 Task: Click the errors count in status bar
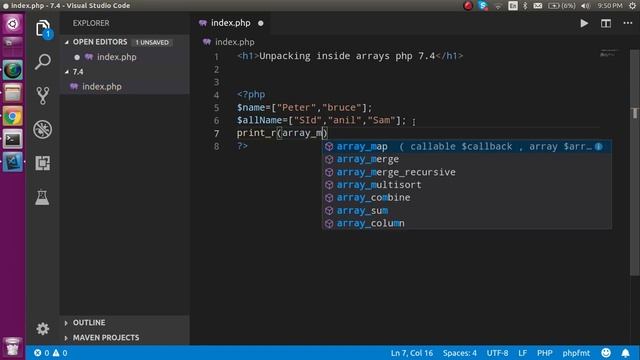(42, 353)
